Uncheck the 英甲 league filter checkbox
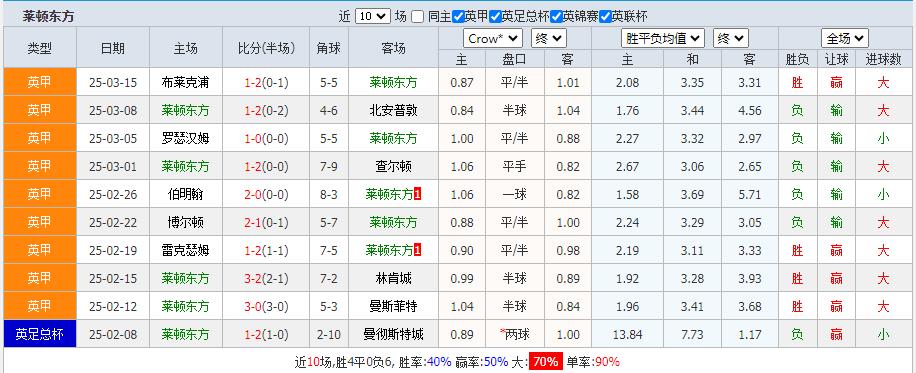The image size is (916, 373). [459, 16]
